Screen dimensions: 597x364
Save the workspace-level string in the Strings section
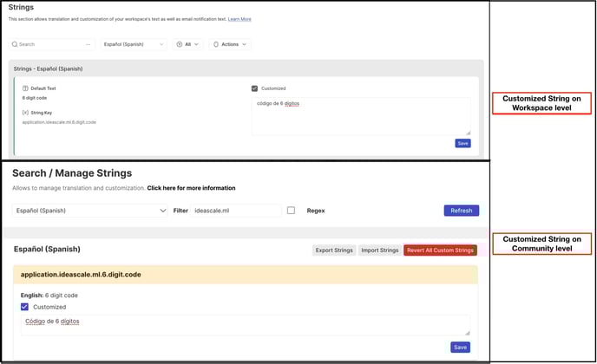coord(463,143)
